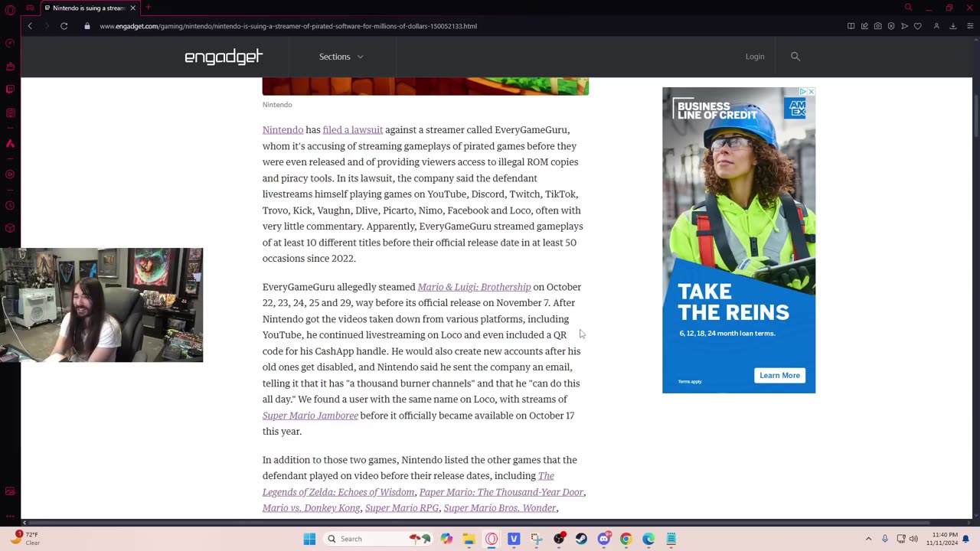Close the ad with X icon
This screenshot has width=980, height=551.
point(811,91)
